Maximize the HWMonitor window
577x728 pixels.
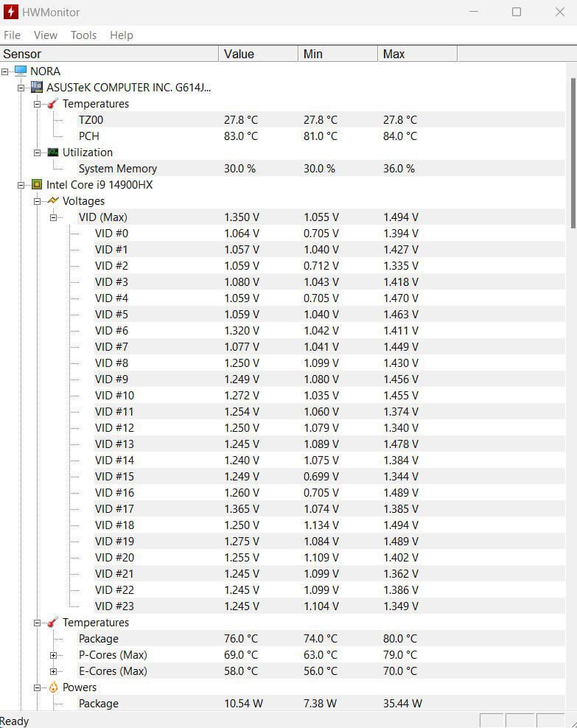click(x=517, y=12)
